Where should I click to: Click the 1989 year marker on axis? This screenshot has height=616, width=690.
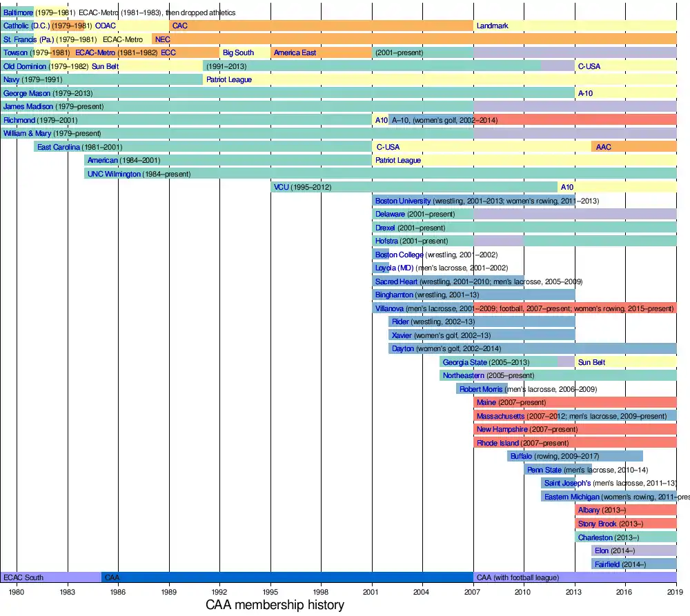point(169,592)
